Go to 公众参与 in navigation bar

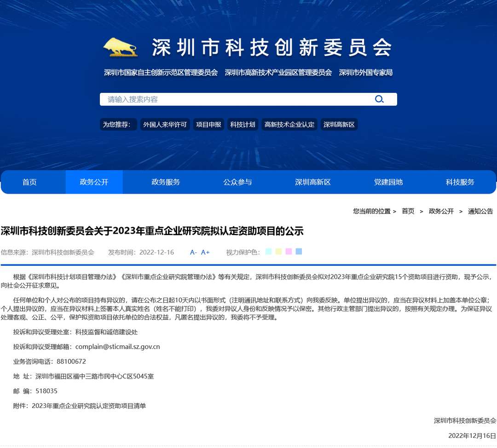(237, 182)
